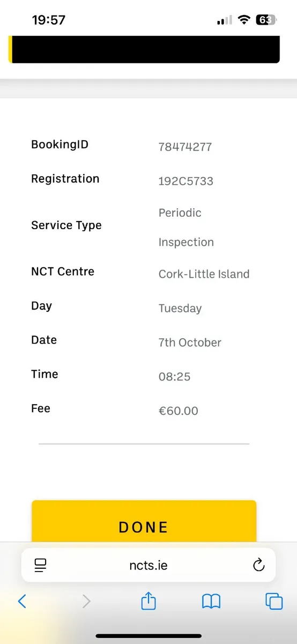Screen dimensions: 297x644
Task: Tap the €60.00 fee amount
Action: [x=179, y=411]
